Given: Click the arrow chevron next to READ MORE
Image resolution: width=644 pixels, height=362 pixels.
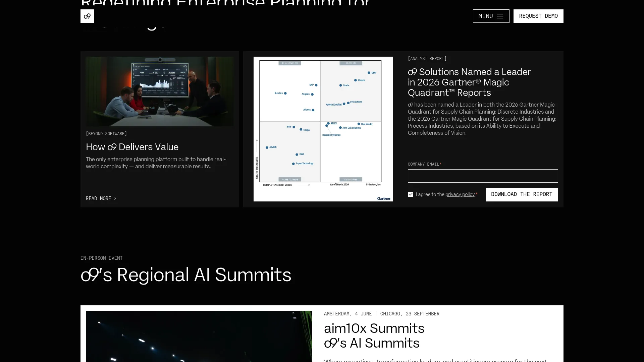Looking at the screenshot, I should [x=115, y=198].
